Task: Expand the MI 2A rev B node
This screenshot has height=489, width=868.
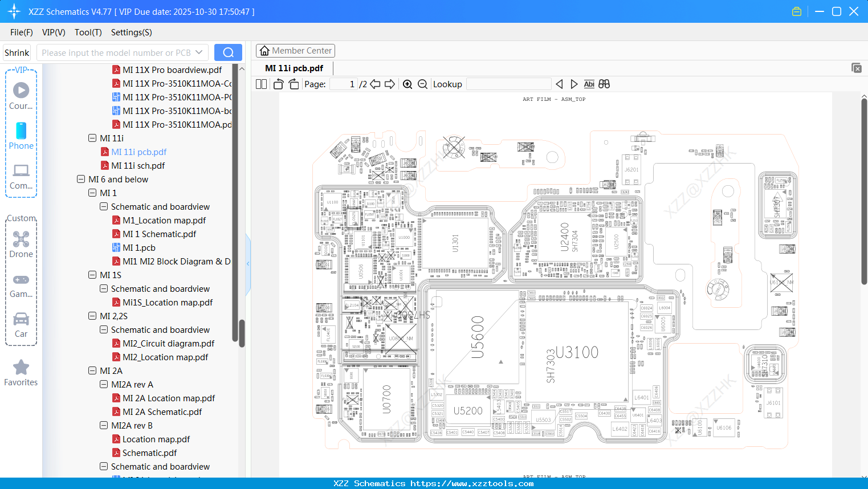Action: [x=103, y=425]
